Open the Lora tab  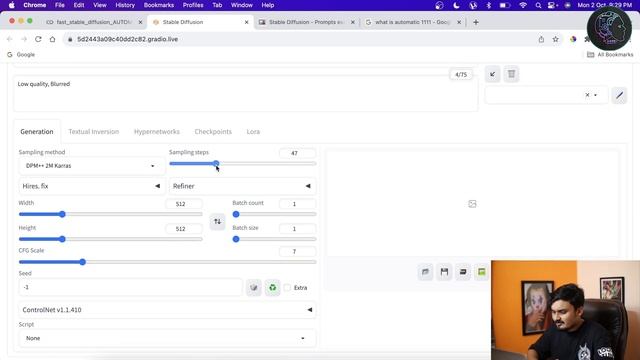pos(253,131)
